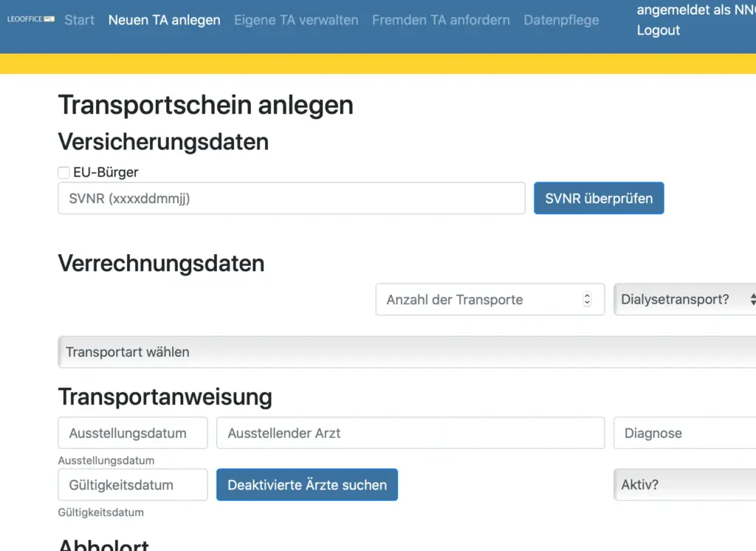Focus the SVNR input field
The image size is (756, 551).
pyautogui.click(x=291, y=198)
